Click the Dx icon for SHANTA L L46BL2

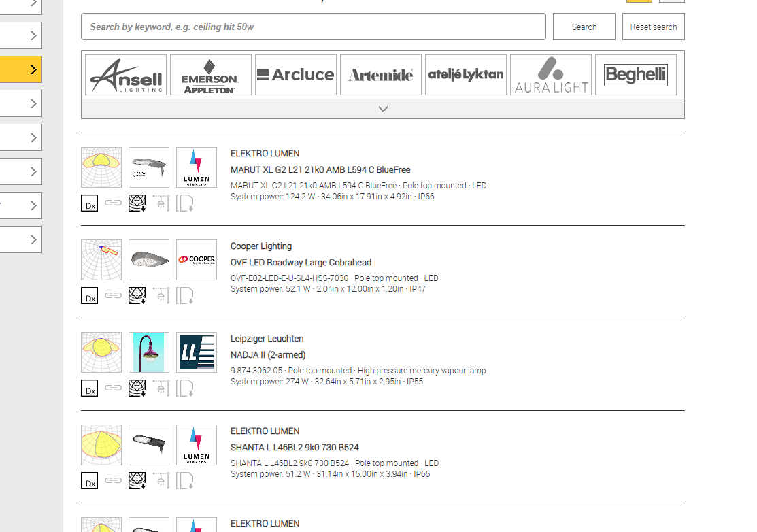89,481
